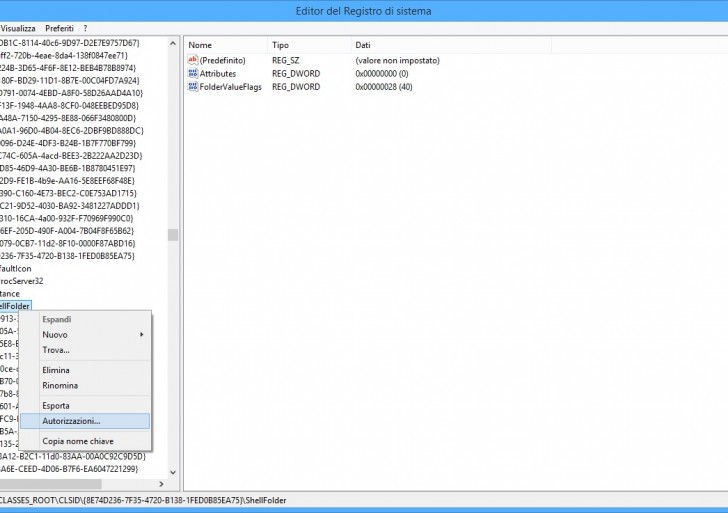Select Copia nome chiave option
This screenshot has width=728, height=513.
78,441
